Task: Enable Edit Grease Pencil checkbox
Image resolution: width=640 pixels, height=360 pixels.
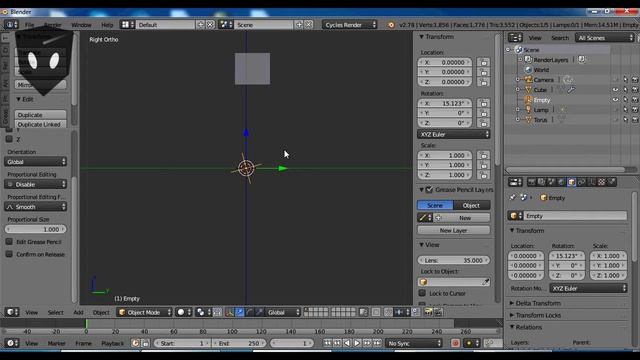Action: [9, 242]
